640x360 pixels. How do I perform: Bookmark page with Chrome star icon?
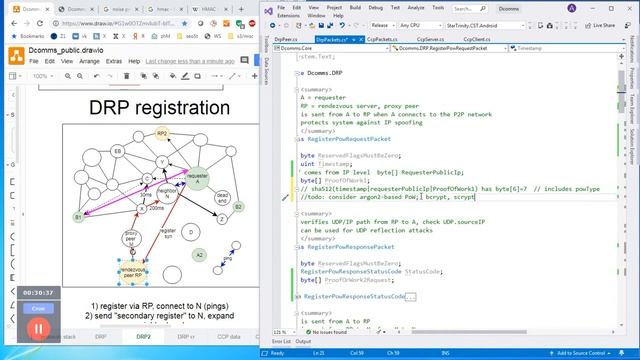point(184,23)
